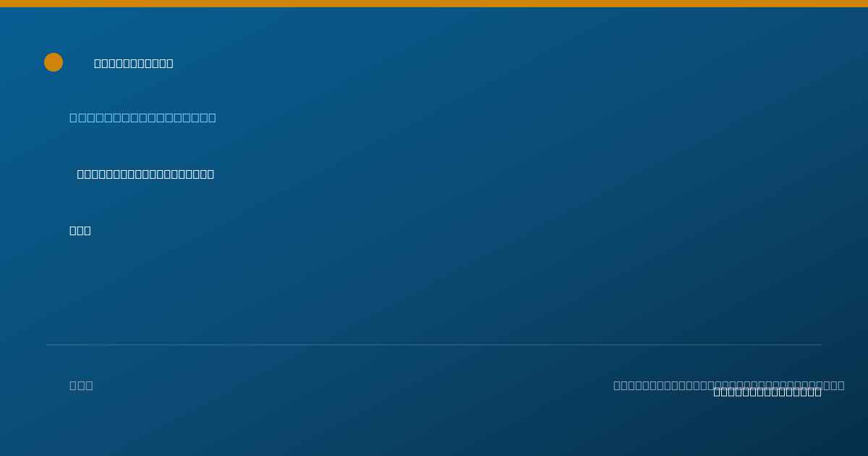Click the first character of title beside circle
This screenshot has width=868, height=456.
pos(98,63)
